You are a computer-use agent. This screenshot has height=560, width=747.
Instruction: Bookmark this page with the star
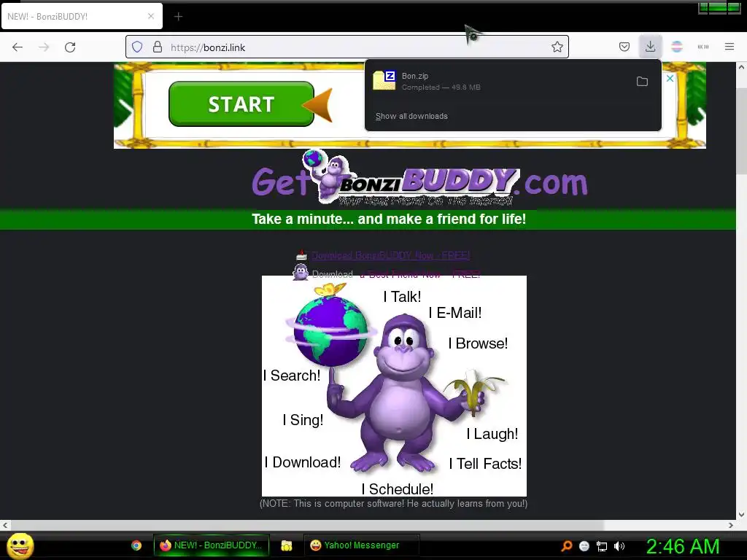(x=557, y=47)
